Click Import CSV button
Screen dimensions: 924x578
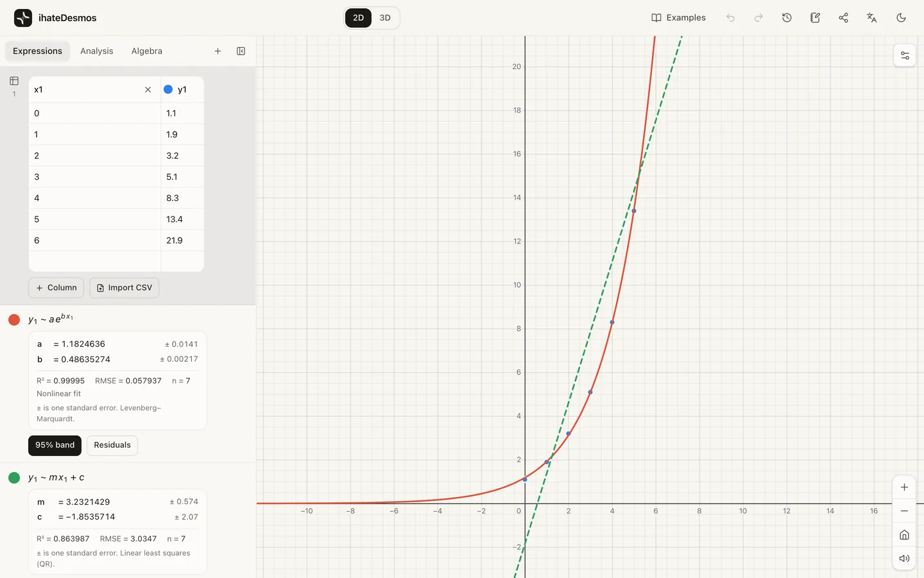(x=124, y=288)
